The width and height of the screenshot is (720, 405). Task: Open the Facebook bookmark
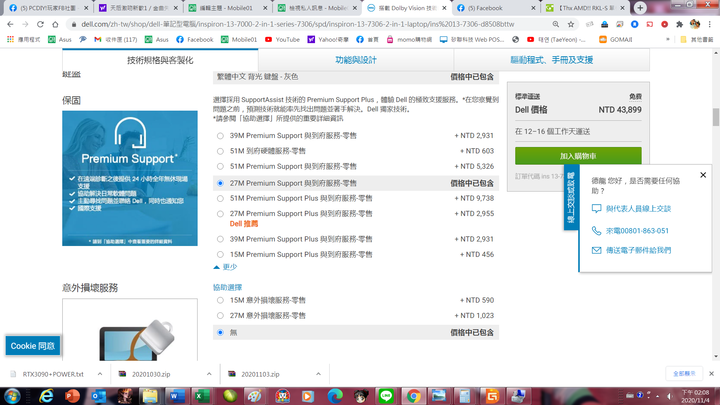pyautogui.click(x=195, y=39)
